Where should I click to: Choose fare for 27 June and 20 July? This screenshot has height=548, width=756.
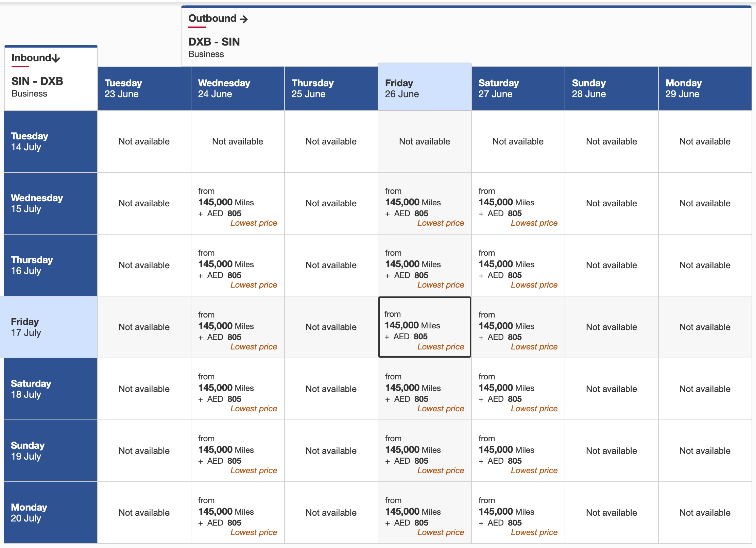pos(518,512)
